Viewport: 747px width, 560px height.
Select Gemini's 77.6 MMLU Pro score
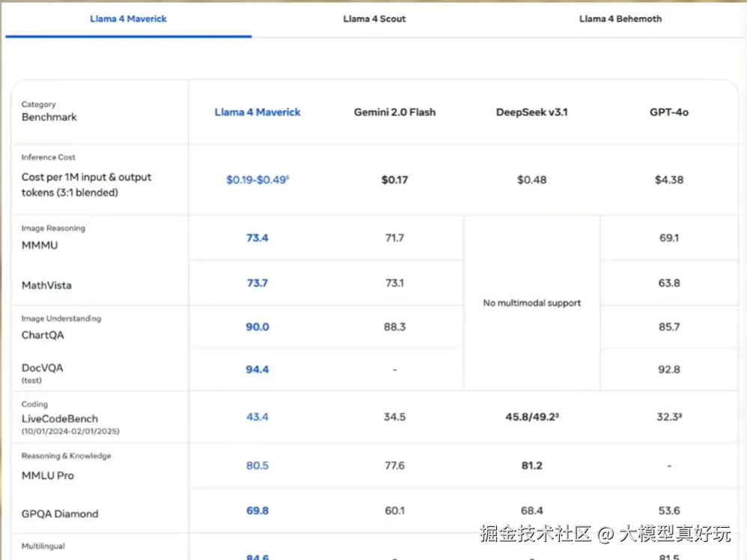(394, 465)
